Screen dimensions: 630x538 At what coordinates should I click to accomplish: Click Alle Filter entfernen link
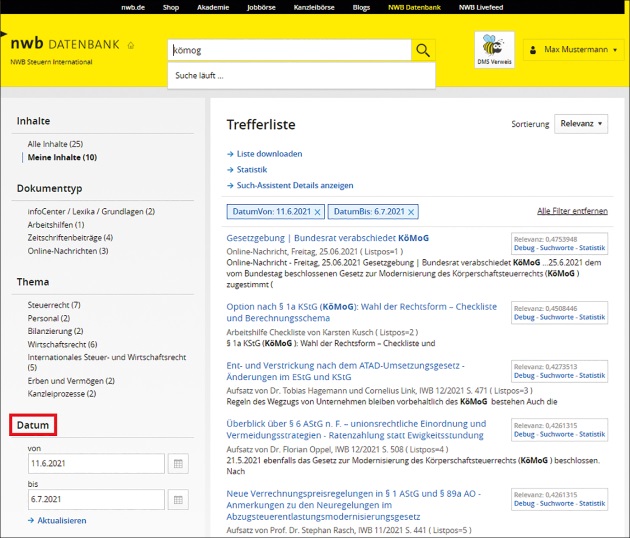coord(571,211)
